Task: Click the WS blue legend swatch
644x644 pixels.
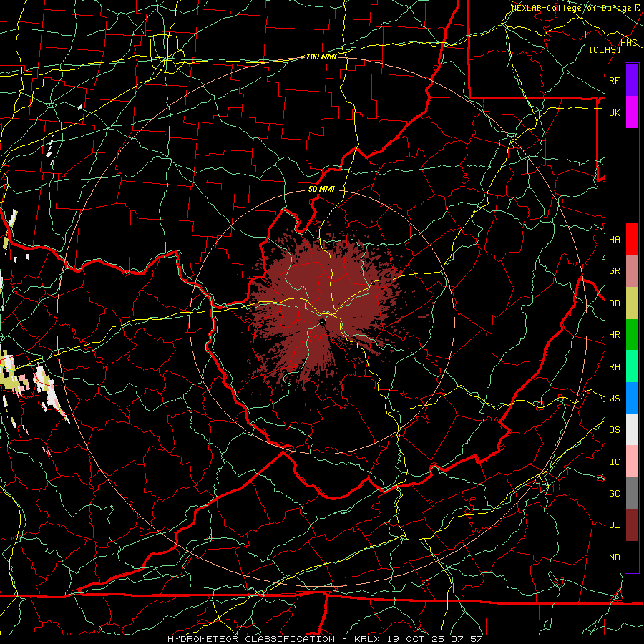Action: tap(632, 398)
